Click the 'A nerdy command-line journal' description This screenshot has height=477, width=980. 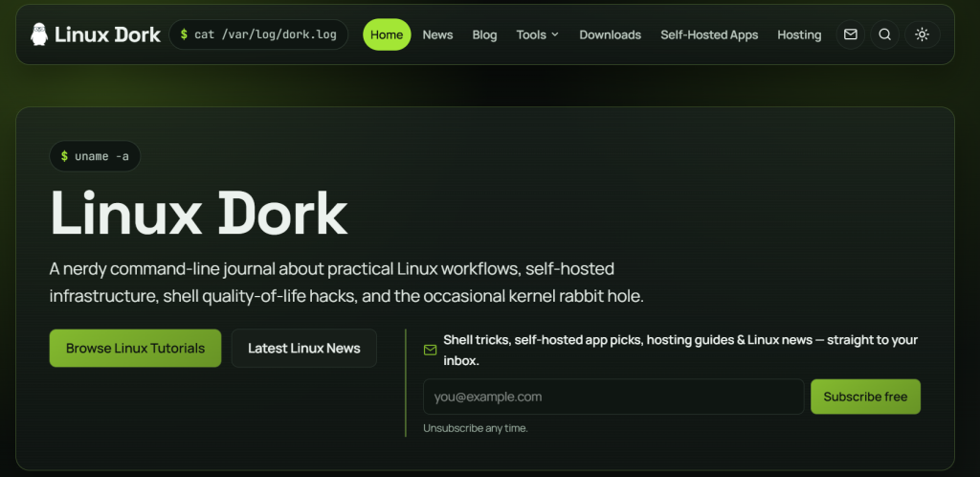(x=346, y=283)
